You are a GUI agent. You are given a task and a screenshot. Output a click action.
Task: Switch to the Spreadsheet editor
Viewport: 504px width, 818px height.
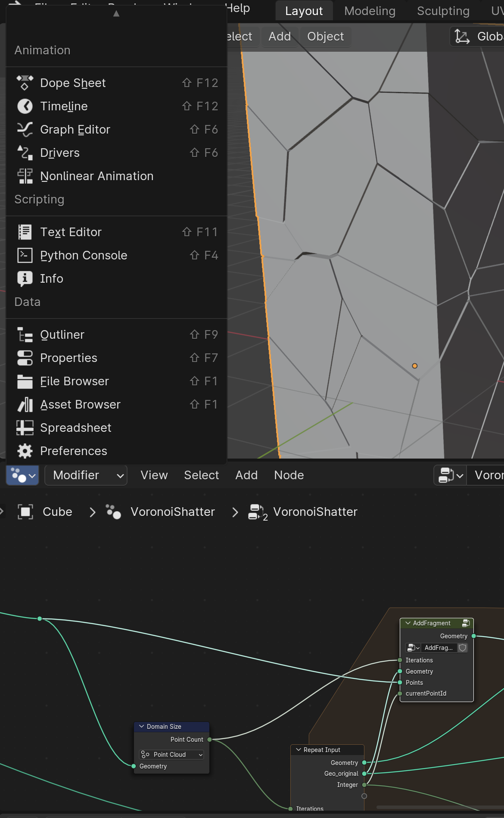click(116, 428)
